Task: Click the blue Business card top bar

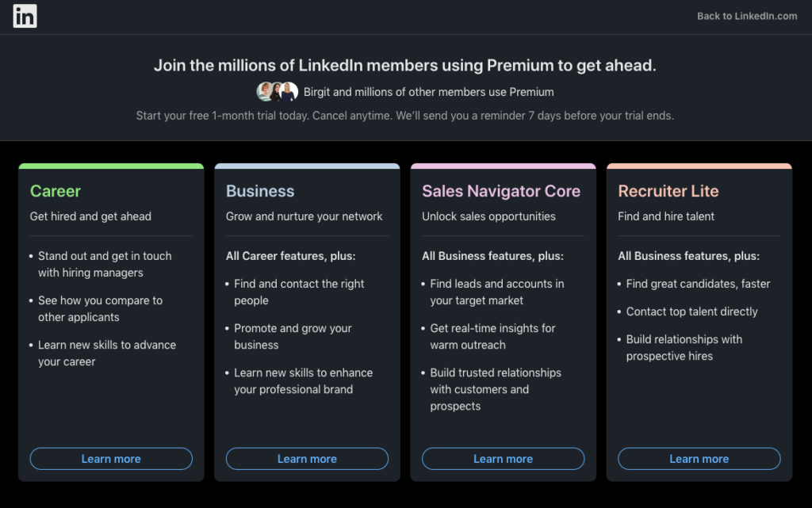Action: pyautogui.click(x=307, y=166)
